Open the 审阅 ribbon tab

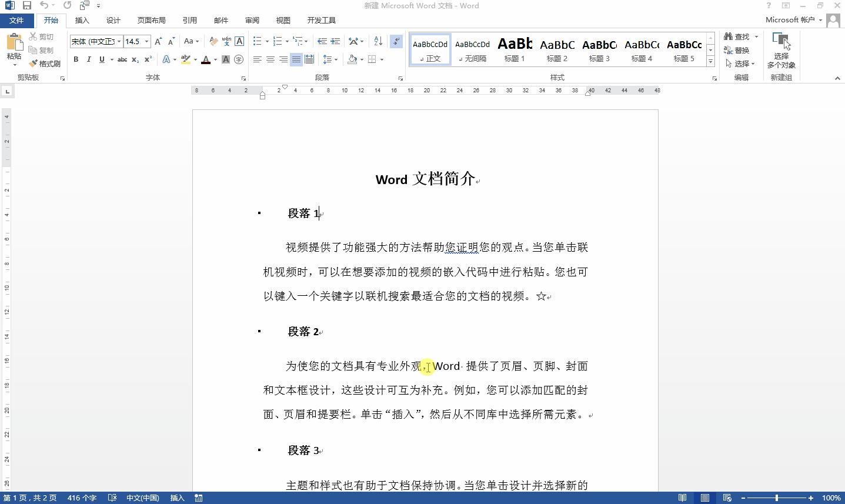coord(252,19)
